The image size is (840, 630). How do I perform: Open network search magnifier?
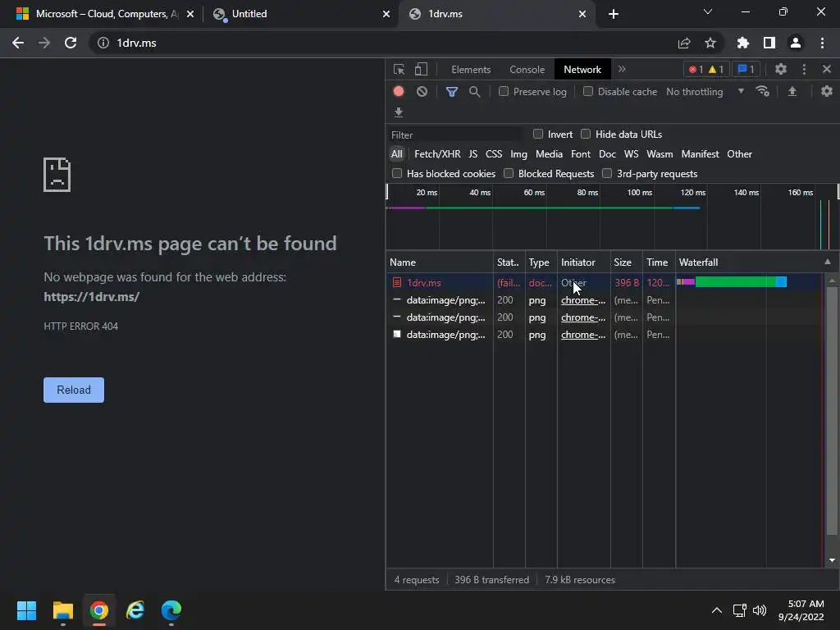tap(474, 92)
